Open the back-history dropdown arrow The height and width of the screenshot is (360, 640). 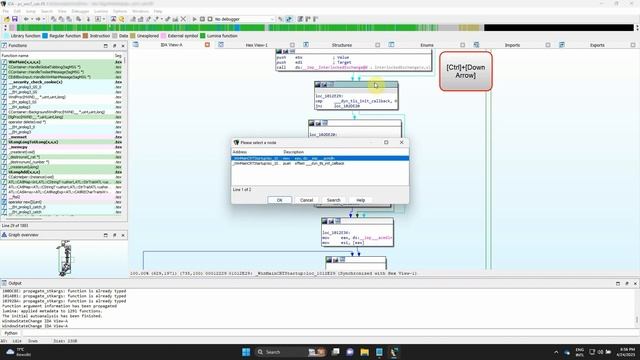pos(32,19)
